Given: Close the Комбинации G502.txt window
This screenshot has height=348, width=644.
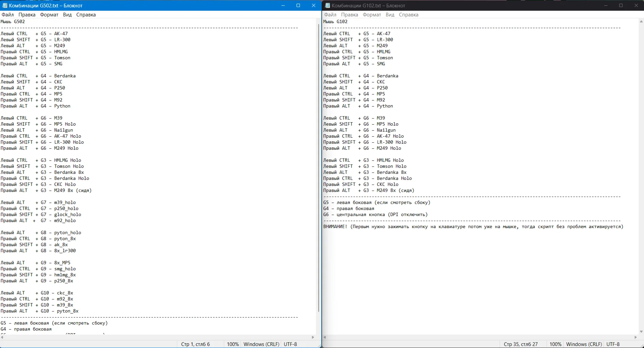Looking at the screenshot, I should [313, 6].
